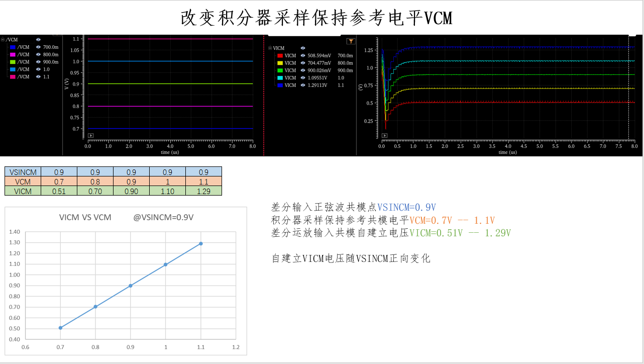Click VCM table cell showing 0.7
Viewport: 644px width, 364px height.
click(x=59, y=181)
